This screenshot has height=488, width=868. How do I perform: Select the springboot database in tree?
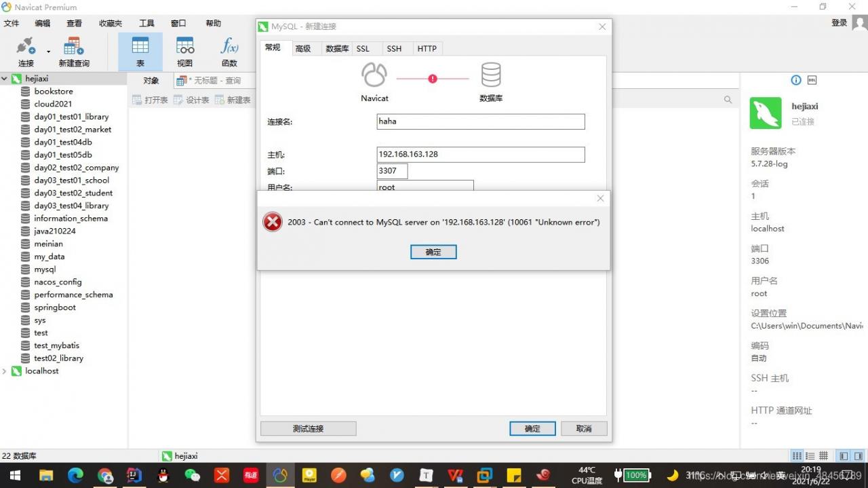point(55,307)
